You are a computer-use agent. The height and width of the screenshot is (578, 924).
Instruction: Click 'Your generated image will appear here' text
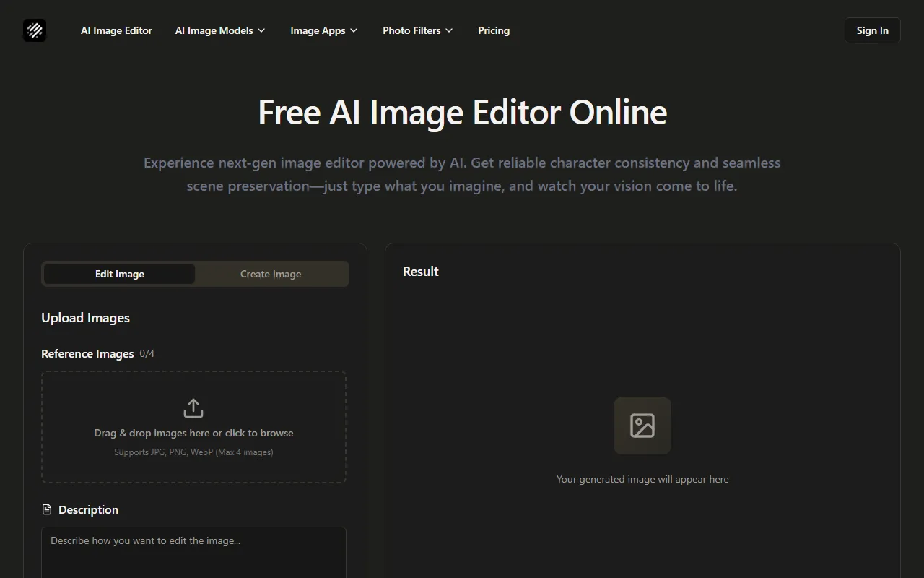(x=642, y=479)
